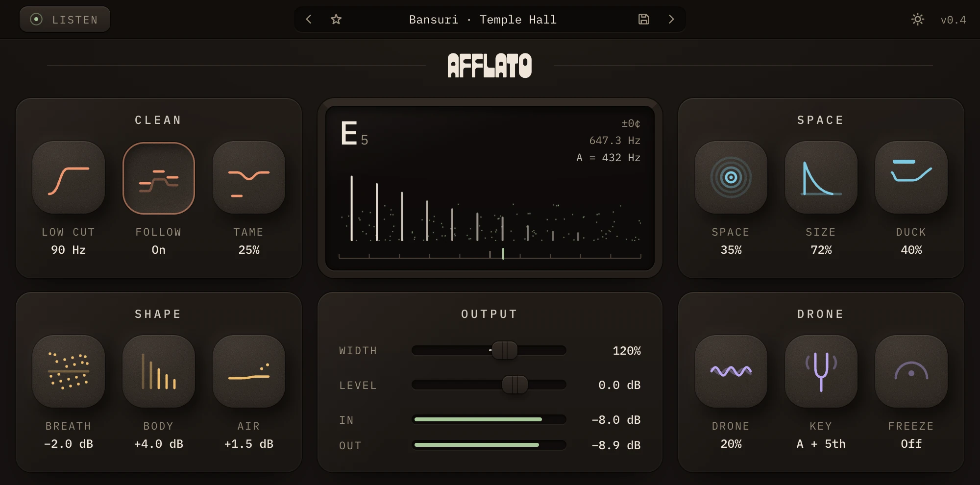Click the OUT level meter bar
The height and width of the screenshot is (485, 980).
489,445
